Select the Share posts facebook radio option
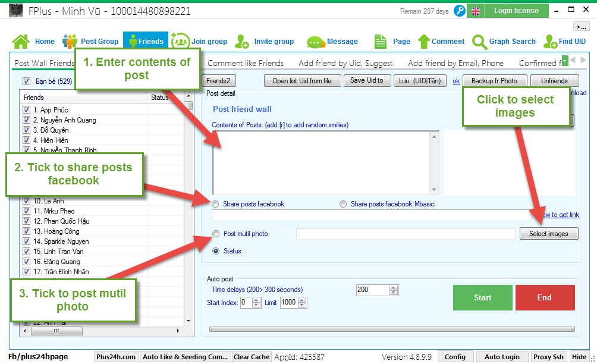The width and height of the screenshot is (597, 364). pyautogui.click(x=215, y=204)
